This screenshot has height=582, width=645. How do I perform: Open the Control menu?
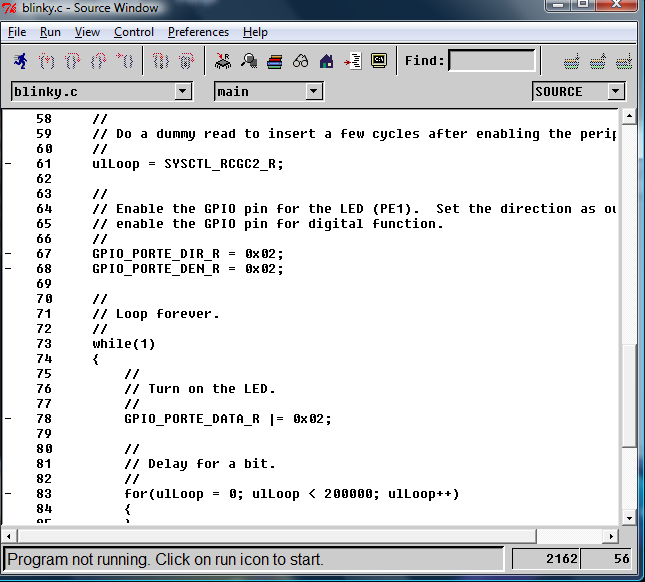[x=134, y=32]
